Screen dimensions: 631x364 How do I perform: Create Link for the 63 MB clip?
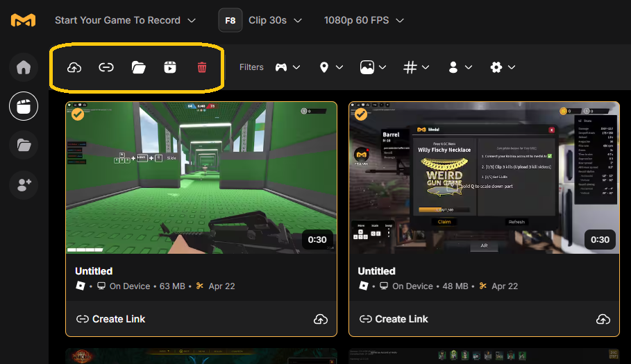click(x=110, y=319)
